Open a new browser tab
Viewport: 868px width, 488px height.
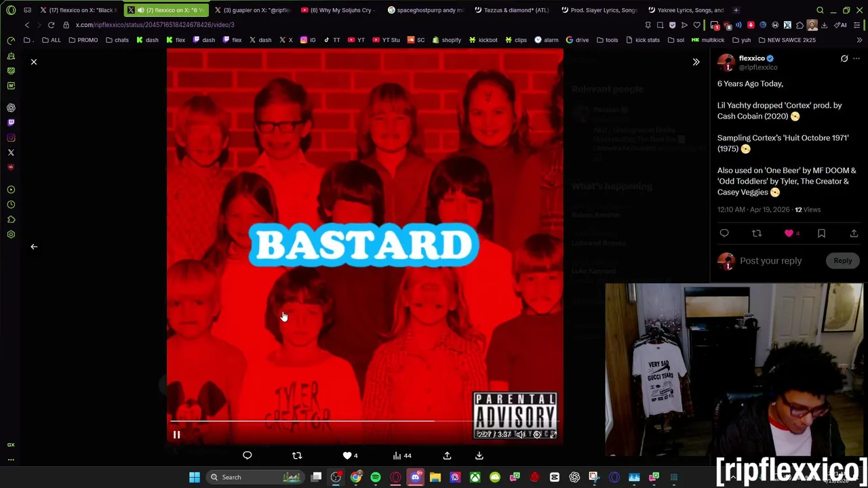tap(736, 10)
